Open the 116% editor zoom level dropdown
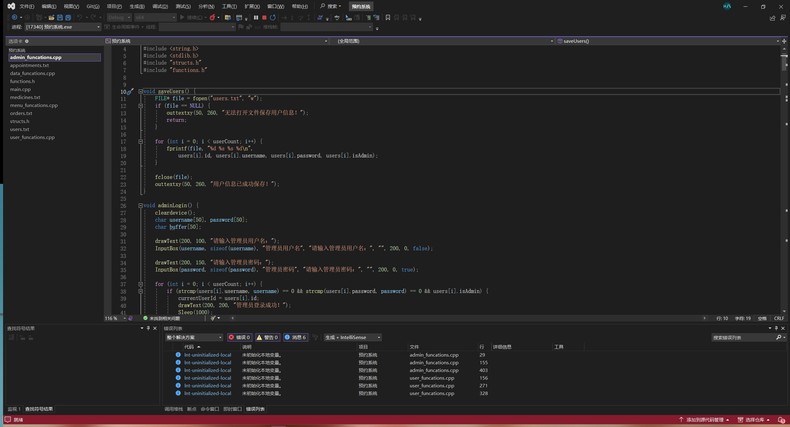790x427 pixels. click(112, 318)
